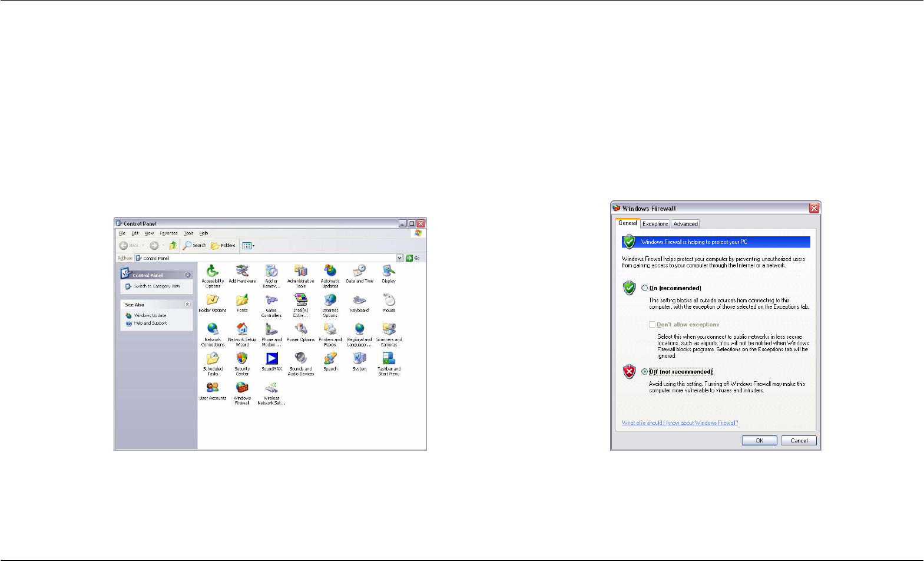924x561 pixels.
Task: Open the Add Hardware applet
Action: point(242,270)
